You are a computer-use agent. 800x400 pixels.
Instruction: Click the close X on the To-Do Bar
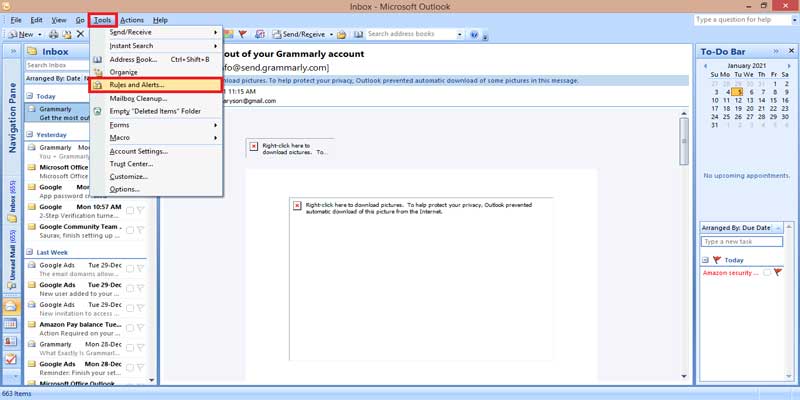(791, 51)
